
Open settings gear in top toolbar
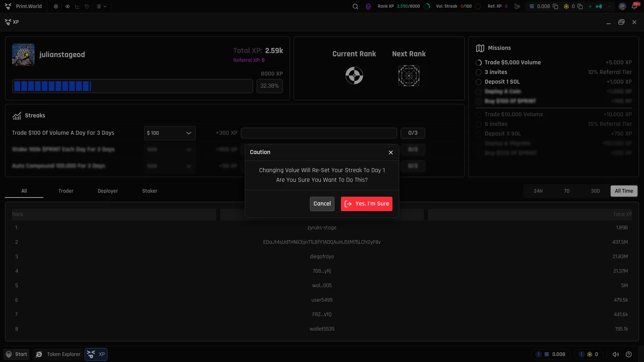(56, 6)
